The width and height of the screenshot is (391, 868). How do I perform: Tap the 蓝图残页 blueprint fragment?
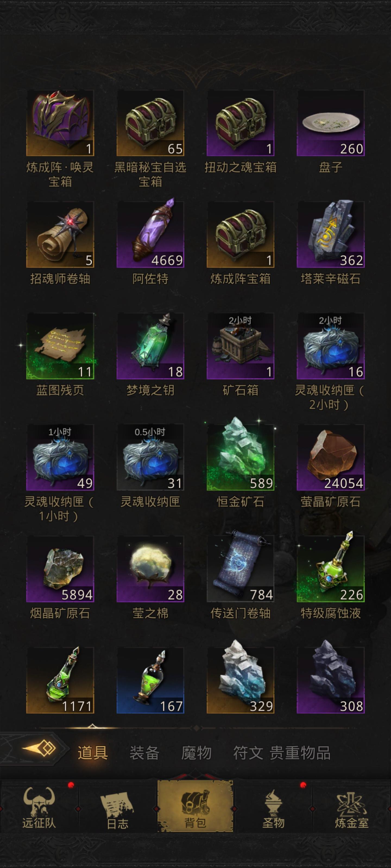click(60, 346)
